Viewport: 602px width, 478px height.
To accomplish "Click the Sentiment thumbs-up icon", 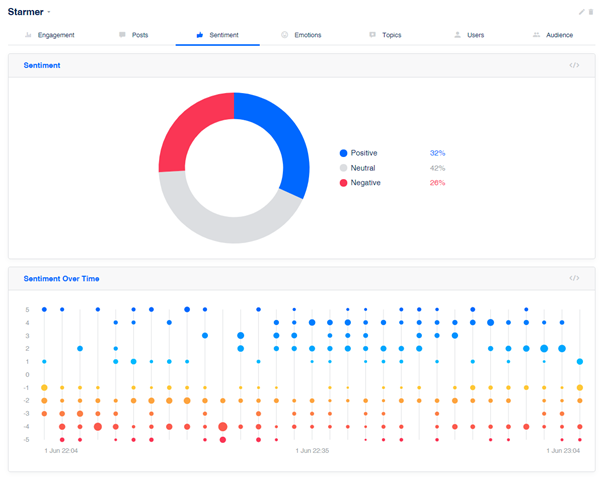I will [x=200, y=35].
